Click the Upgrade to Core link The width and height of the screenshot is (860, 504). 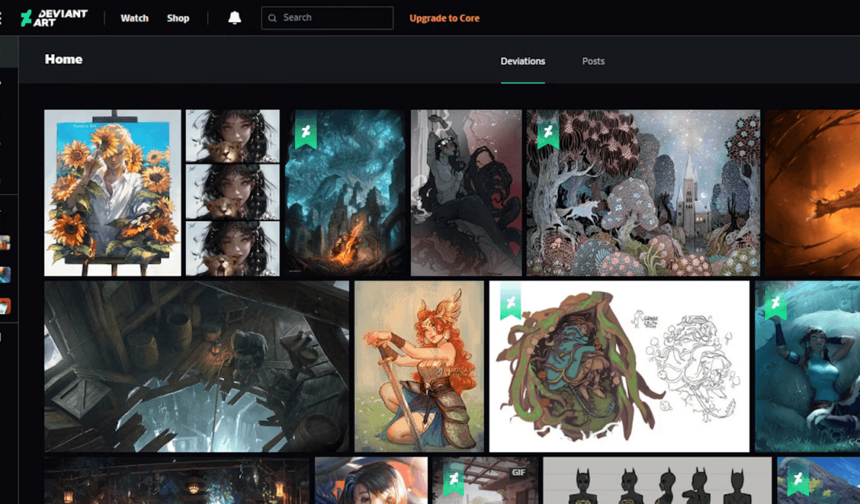(444, 18)
